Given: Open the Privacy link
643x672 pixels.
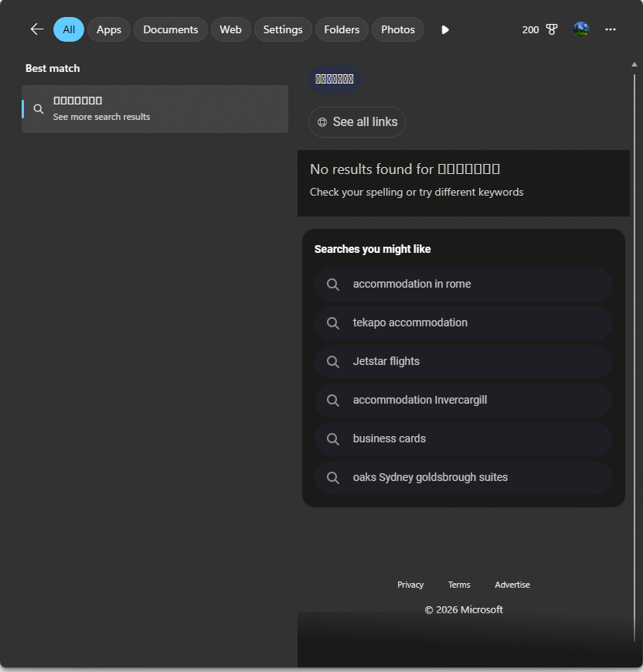Looking at the screenshot, I should coord(410,585).
